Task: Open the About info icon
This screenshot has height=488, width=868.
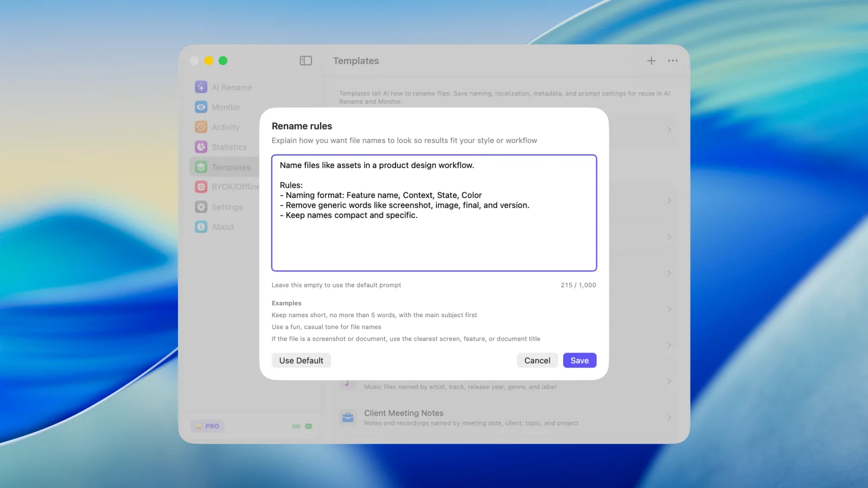Action: coord(201,227)
